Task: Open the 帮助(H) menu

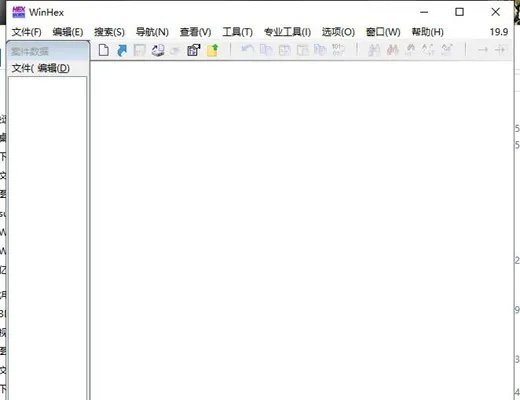Action: click(427, 32)
